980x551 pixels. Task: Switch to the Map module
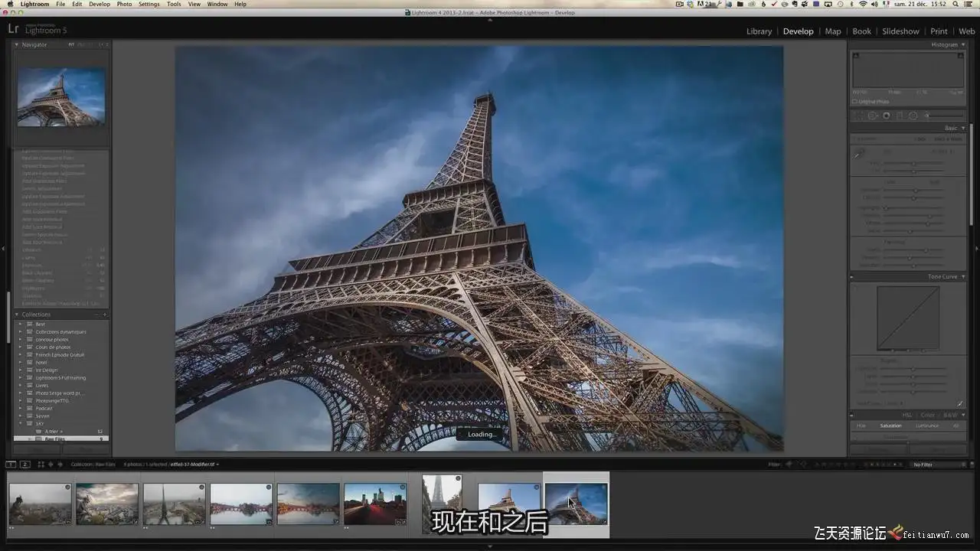click(x=833, y=31)
